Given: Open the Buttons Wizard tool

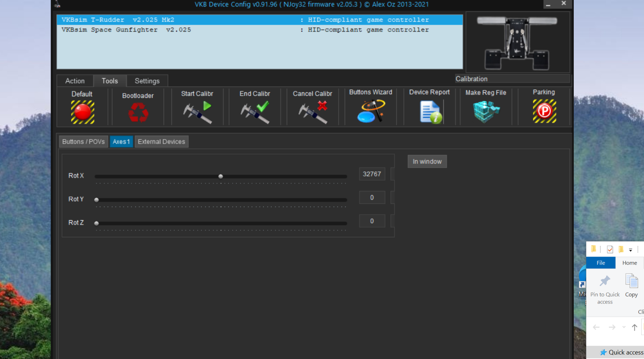Looking at the screenshot, I should click(x=371, y=111).
